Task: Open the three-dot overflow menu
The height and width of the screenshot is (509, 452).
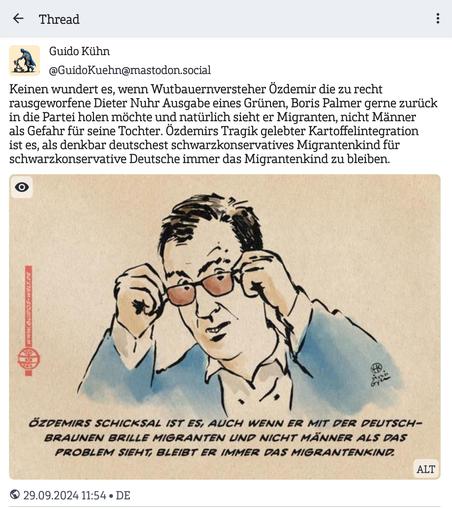Action: point(438,19)
